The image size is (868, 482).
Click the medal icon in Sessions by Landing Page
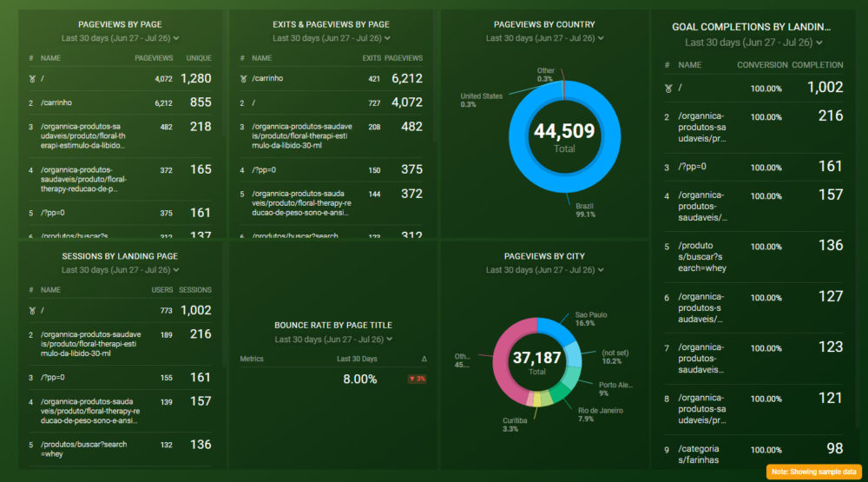31,311
